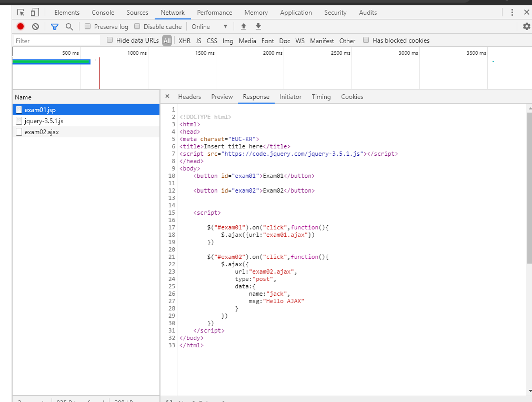The image size is (532, 402).
Task: Open the Performance panel tab
Action: pos(214,13)
